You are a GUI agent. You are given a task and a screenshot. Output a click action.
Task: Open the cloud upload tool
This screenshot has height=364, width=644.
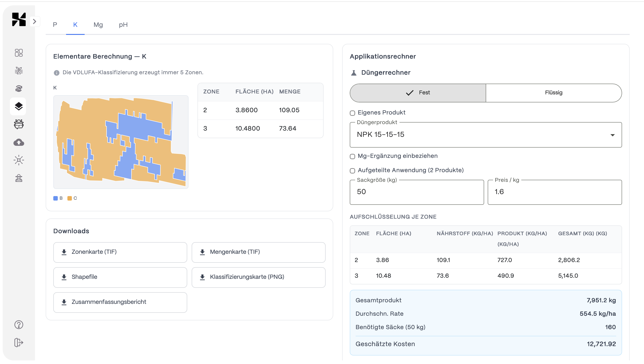click(19, 142)
